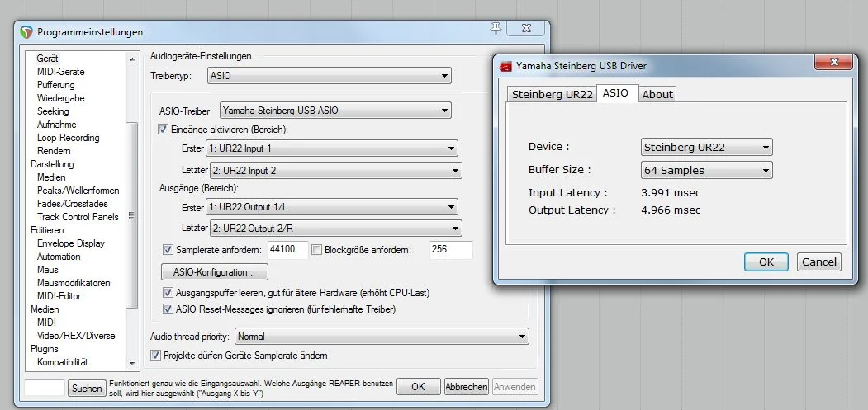The image size is (868, 410).
Task: Open the ASIO-Treiber dropdown
Action: coord(335,110)
